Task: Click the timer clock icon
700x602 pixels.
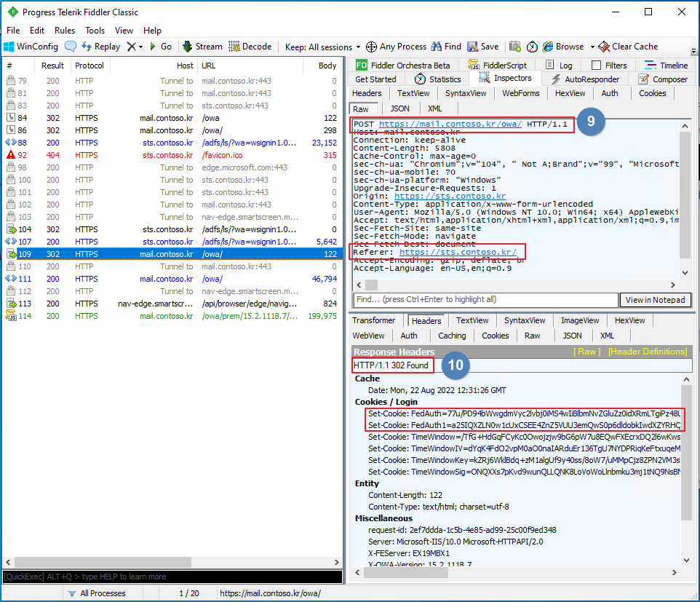Action: click(x=532, y=47)
